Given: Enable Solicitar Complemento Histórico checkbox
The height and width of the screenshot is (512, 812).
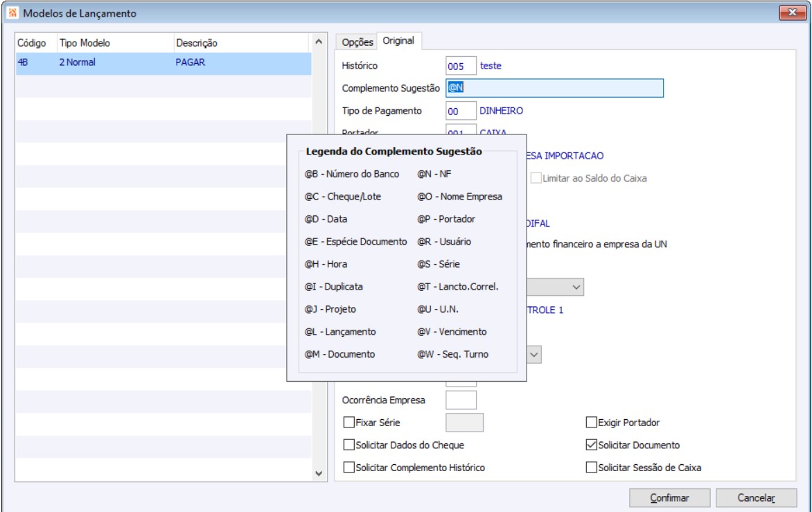Looking at the screenshot, I should click(349, 468).
